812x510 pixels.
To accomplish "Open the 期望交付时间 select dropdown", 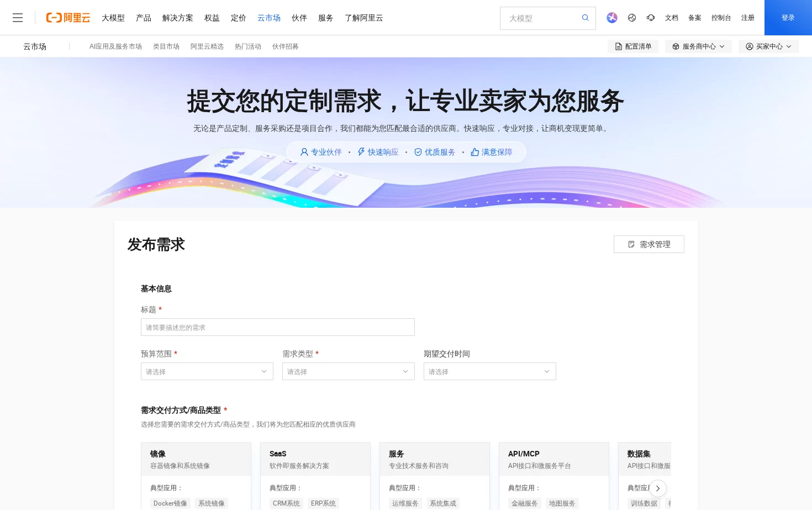I will 490,371.
